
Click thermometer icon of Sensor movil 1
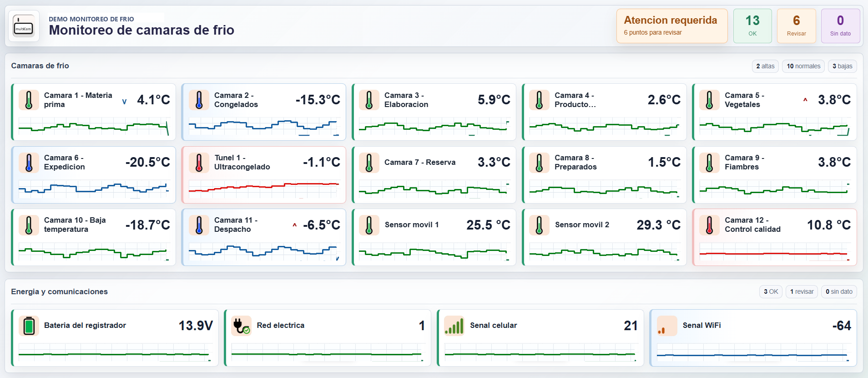coord(369,225)
